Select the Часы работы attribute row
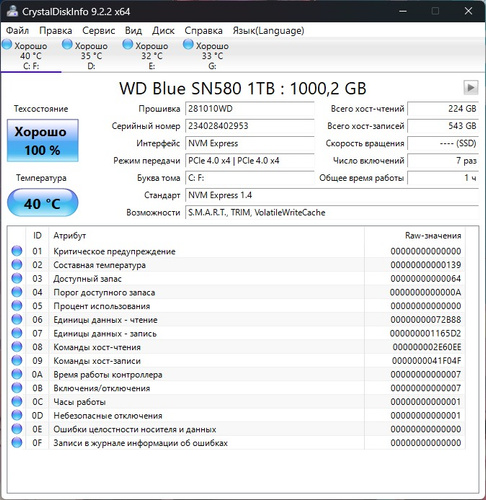This screenshot has width=486, height=500. click(x=236, y=402)
